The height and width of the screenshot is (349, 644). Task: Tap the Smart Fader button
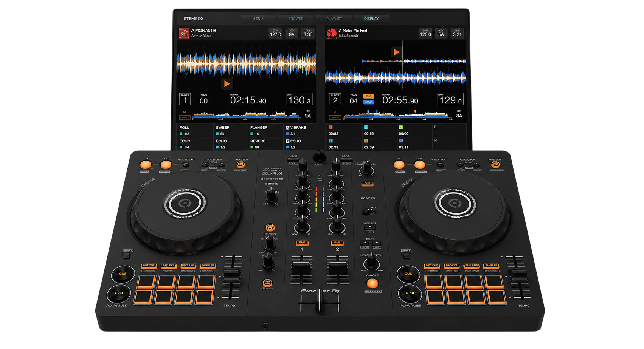(268, 283)
